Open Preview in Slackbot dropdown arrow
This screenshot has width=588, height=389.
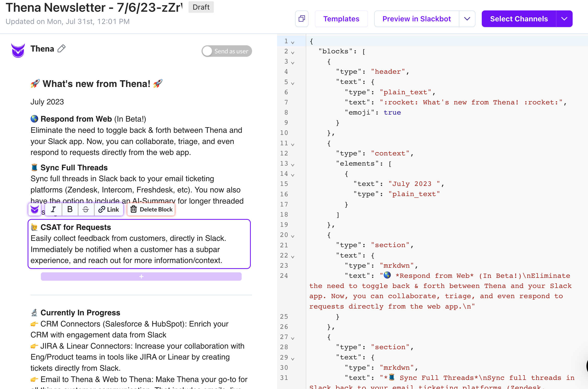click(467, 19)
